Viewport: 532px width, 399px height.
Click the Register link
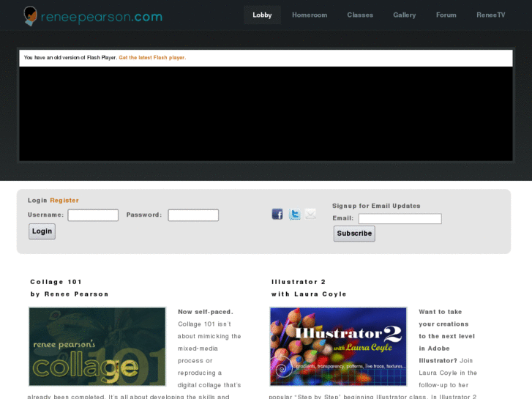(64, 201)
